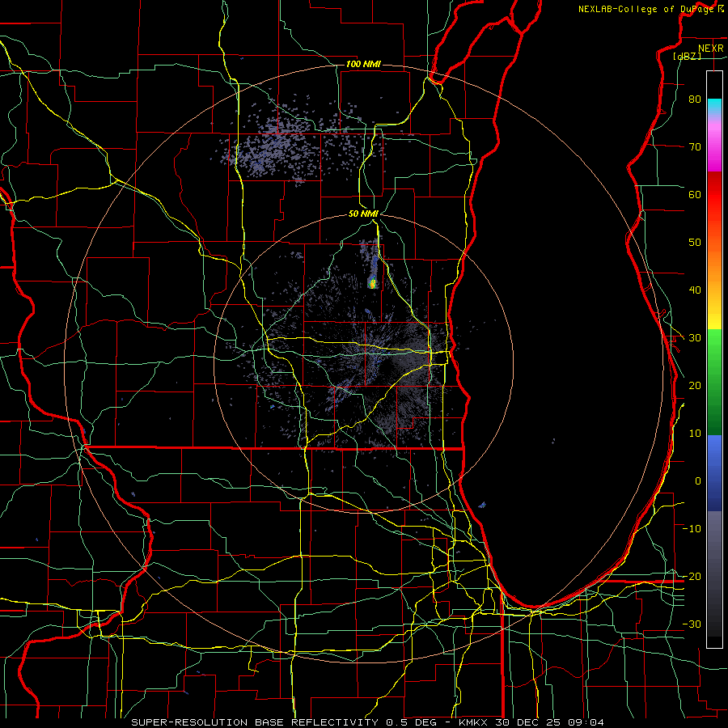The height and width of the screenshot is (728, 728).
Task: Click the '50 NMI' range ring label
Action: (x=363, y=214)
